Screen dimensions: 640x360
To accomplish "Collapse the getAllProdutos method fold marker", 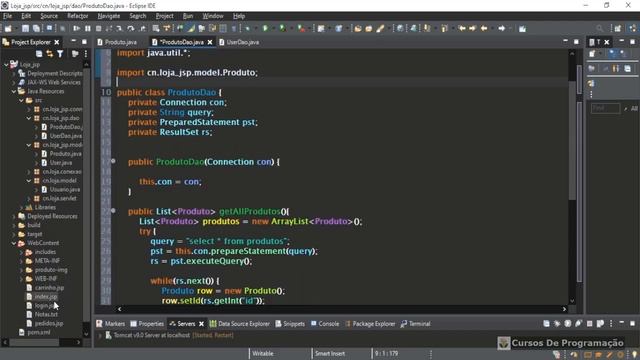I will coord(113,211).
